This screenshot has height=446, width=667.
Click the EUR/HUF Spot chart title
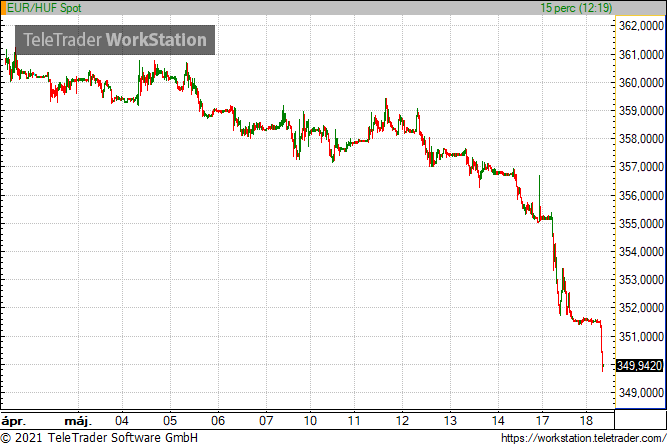point(44,8)
